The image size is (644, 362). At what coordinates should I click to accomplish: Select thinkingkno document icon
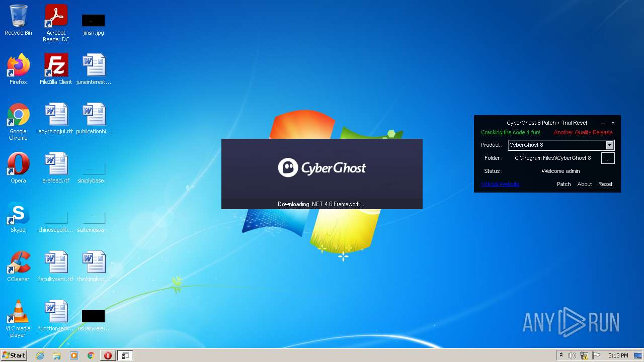click(94, 266)
